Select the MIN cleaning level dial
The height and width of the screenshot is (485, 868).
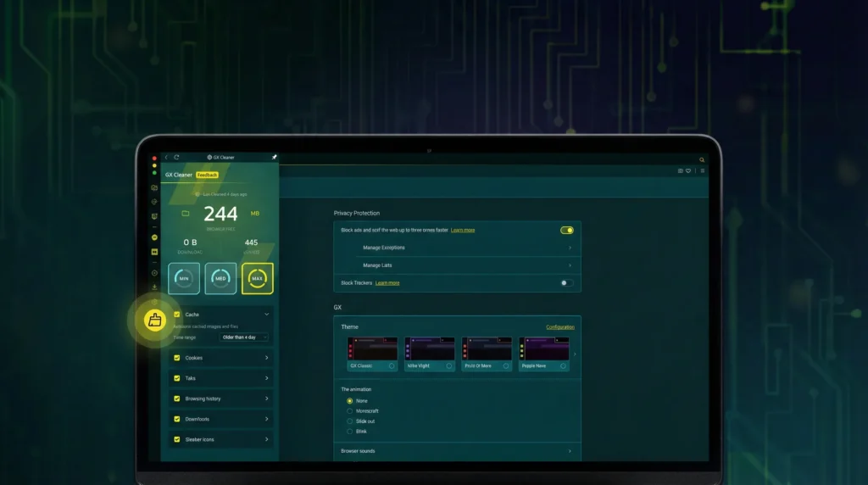184,278
